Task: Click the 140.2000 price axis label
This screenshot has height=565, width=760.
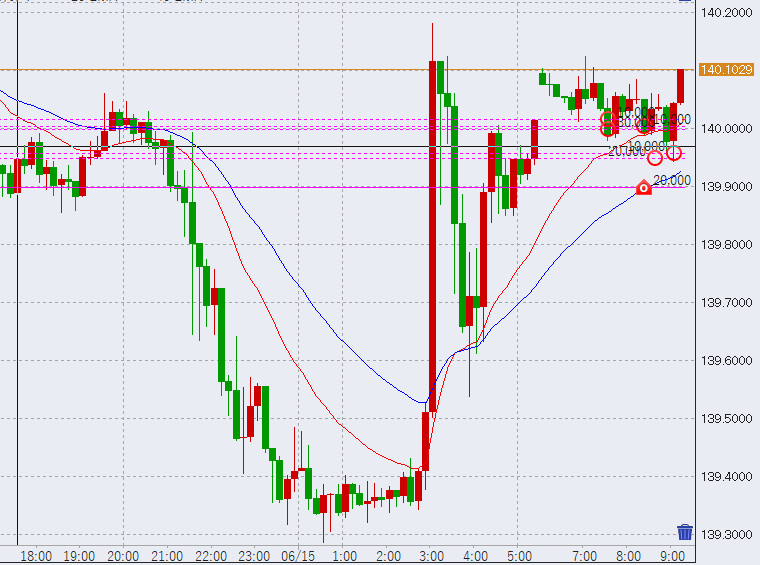Action: (727, 13)
